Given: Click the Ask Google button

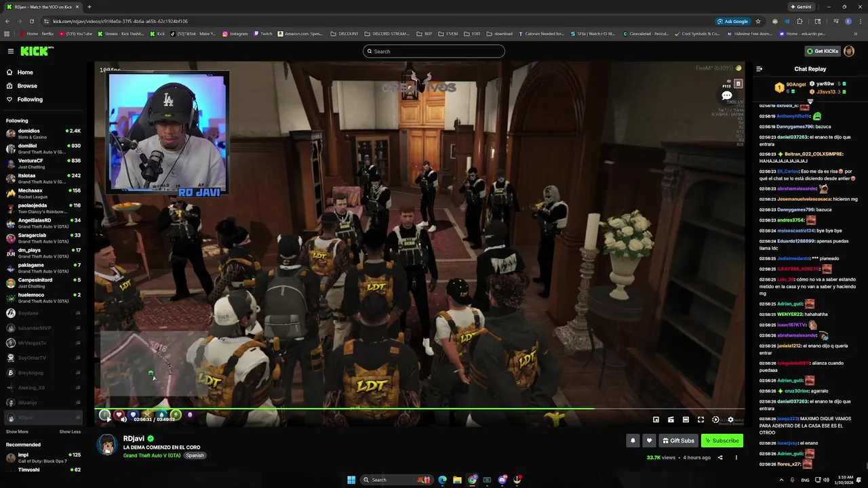Looking at the screenshot, I should click(x=733, y=21).
